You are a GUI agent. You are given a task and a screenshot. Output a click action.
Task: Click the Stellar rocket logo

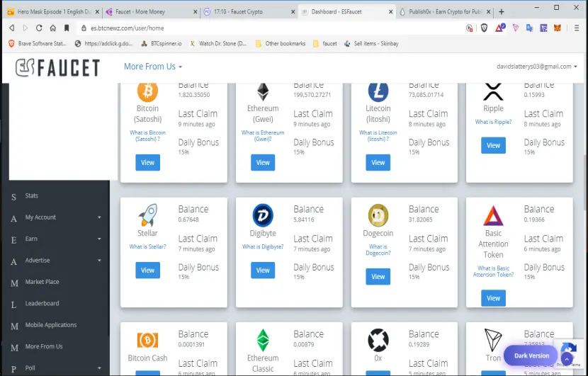pos(147,215)
